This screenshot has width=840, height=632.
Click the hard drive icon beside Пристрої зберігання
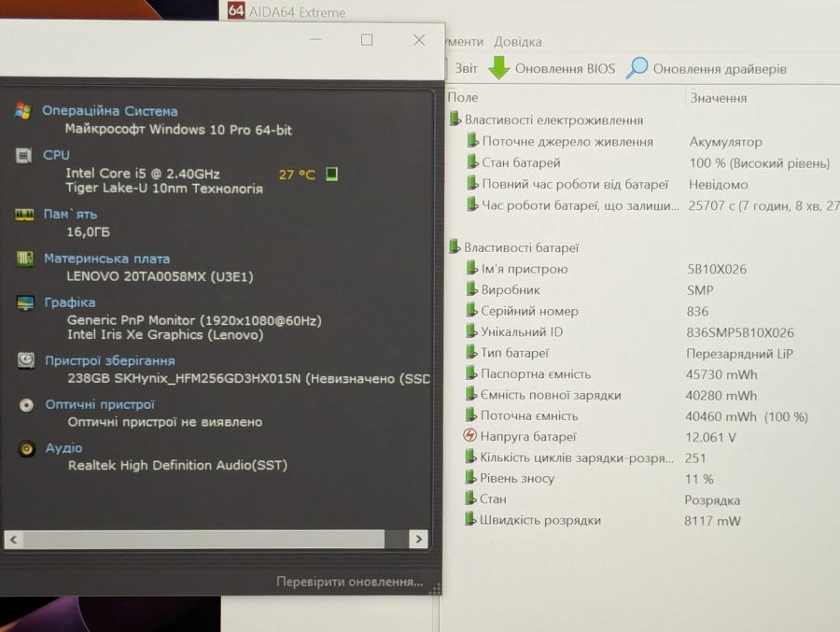pos(26,360)
